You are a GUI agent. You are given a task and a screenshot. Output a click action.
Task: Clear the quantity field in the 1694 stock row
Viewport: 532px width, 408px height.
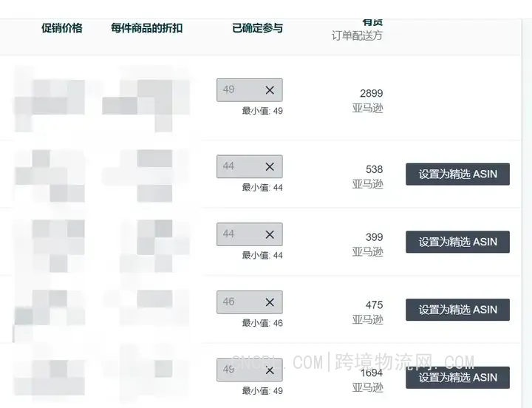click(x=270, y=370)
